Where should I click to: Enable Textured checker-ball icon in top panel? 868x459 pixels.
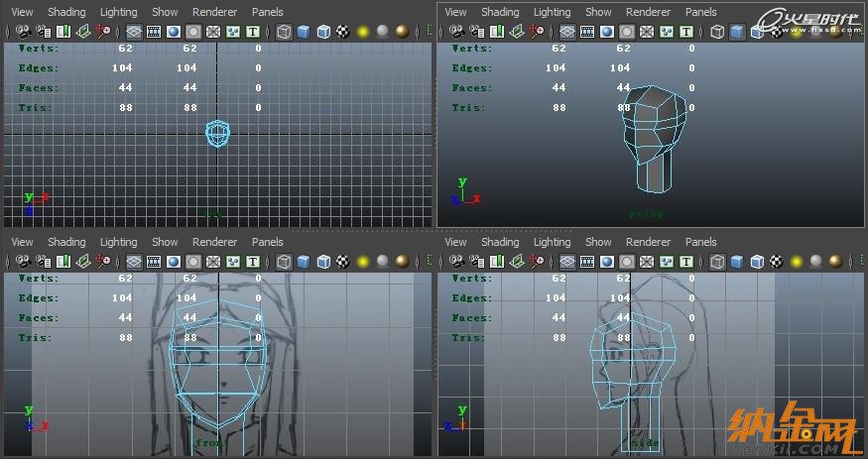point(343,32)
